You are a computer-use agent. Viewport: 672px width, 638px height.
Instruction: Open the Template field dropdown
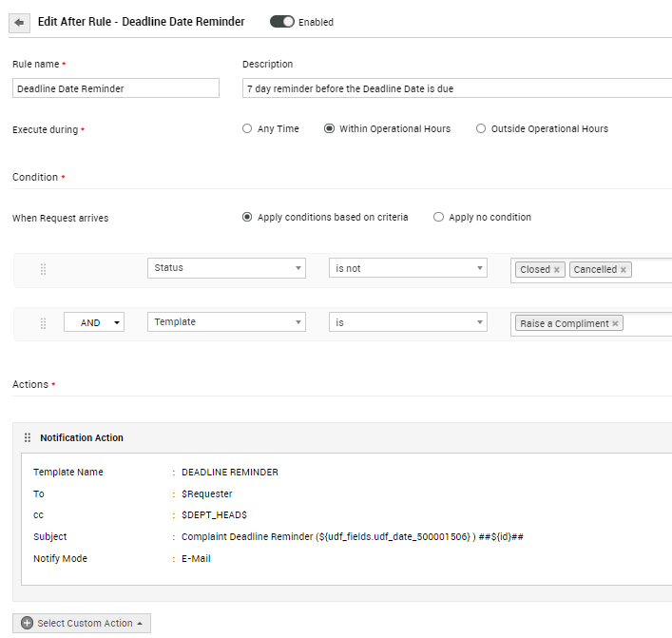coord(226,322)
